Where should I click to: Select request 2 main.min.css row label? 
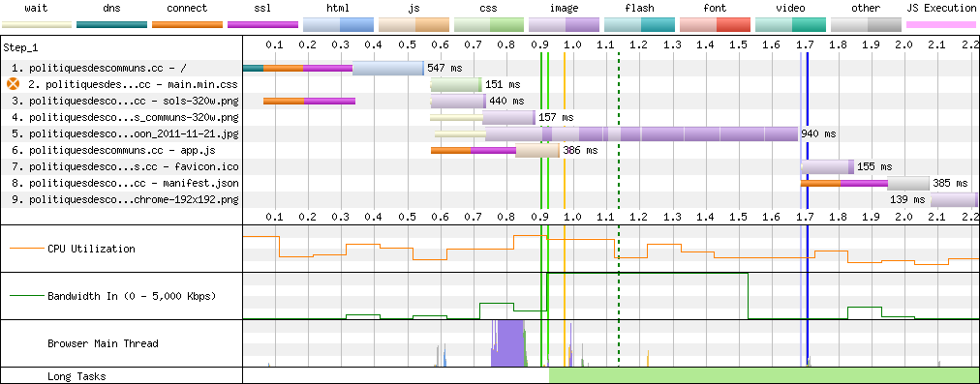pyautogui.click(x=133, y=84)
